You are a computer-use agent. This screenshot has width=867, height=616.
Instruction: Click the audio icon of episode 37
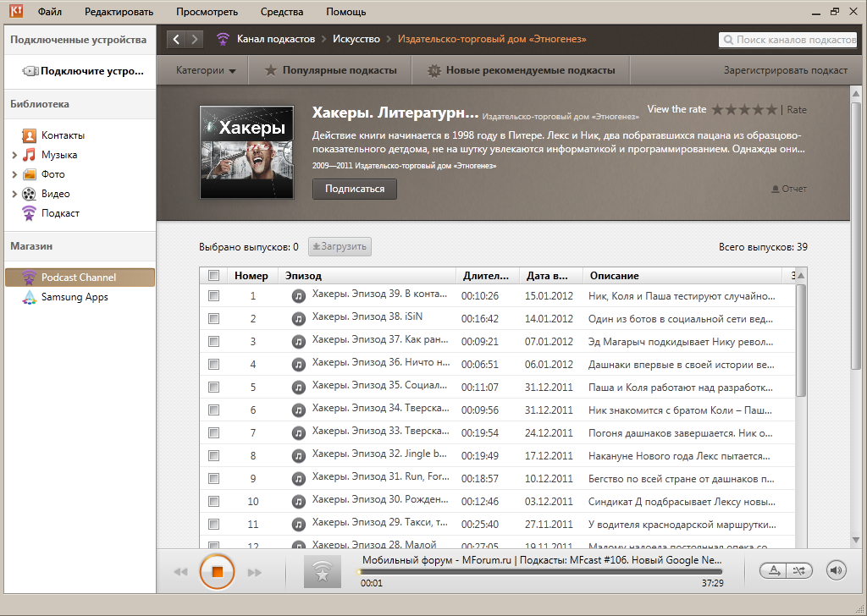coord(299,342)
